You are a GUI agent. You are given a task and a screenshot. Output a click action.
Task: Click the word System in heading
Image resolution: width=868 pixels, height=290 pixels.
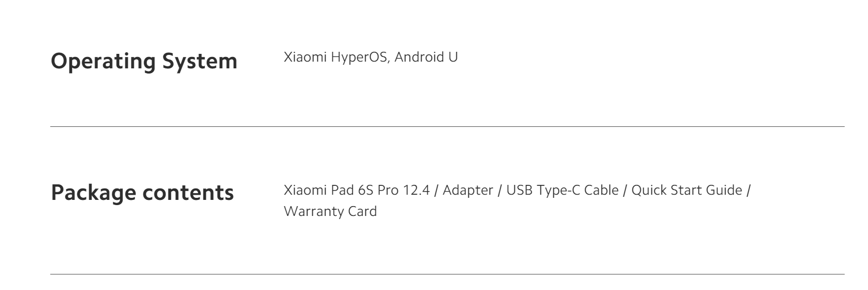tap(200, 61)
